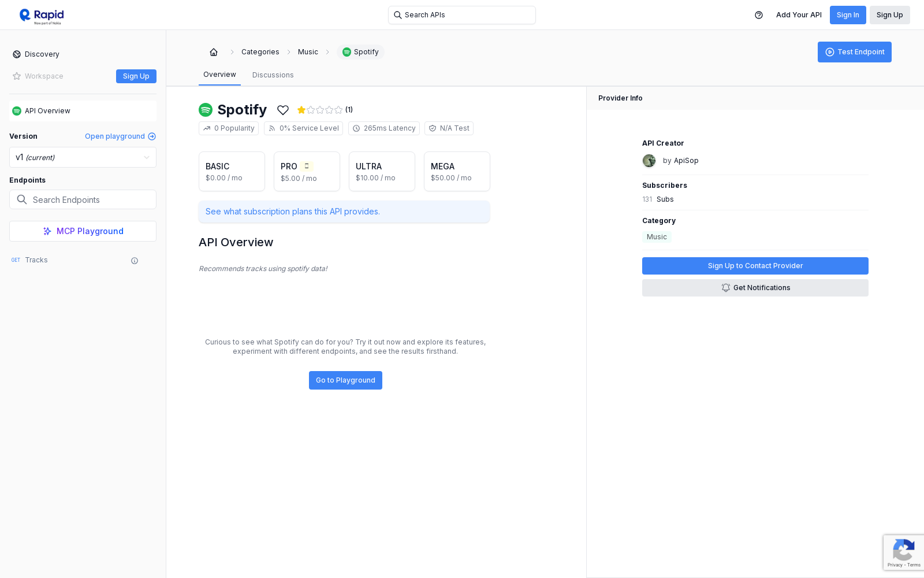Open the ApiSop creator link
This screenshot has width=924, height=578.
tap(686, 161)
